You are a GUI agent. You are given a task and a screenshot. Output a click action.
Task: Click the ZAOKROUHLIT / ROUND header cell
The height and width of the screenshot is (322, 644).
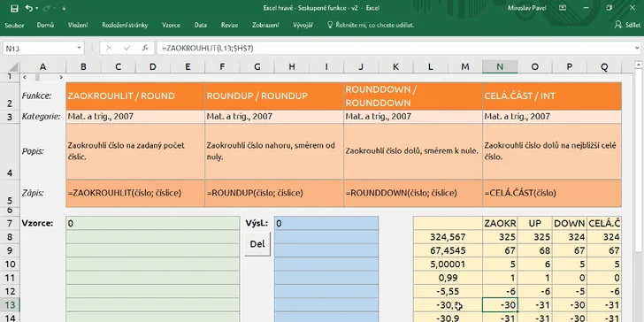coord(134,96)
